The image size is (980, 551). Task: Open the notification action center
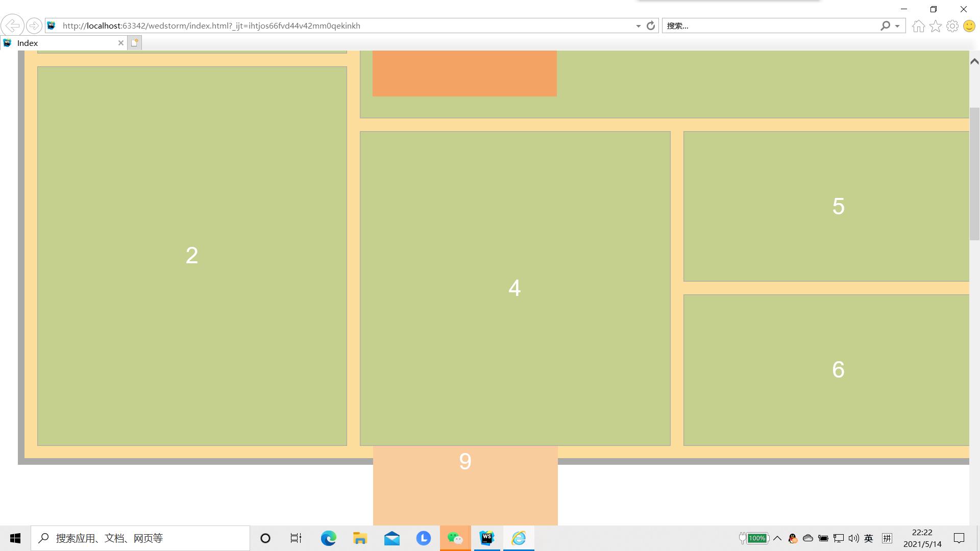959,538
